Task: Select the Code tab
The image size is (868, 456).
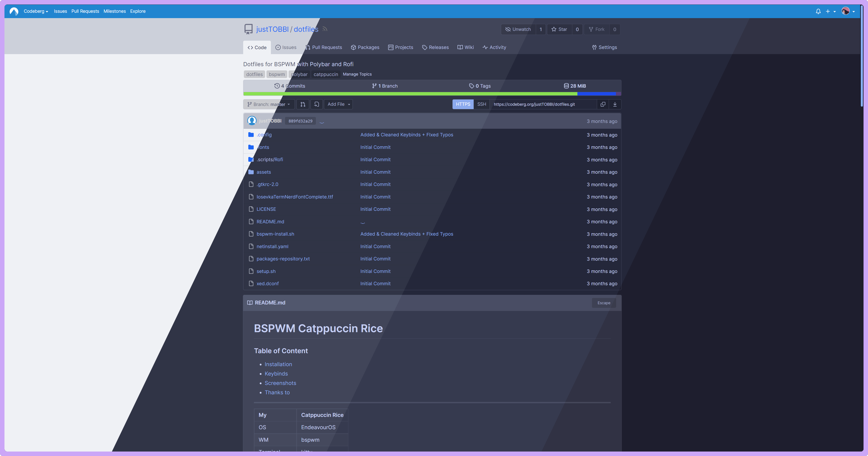Action: pos(257,47)
